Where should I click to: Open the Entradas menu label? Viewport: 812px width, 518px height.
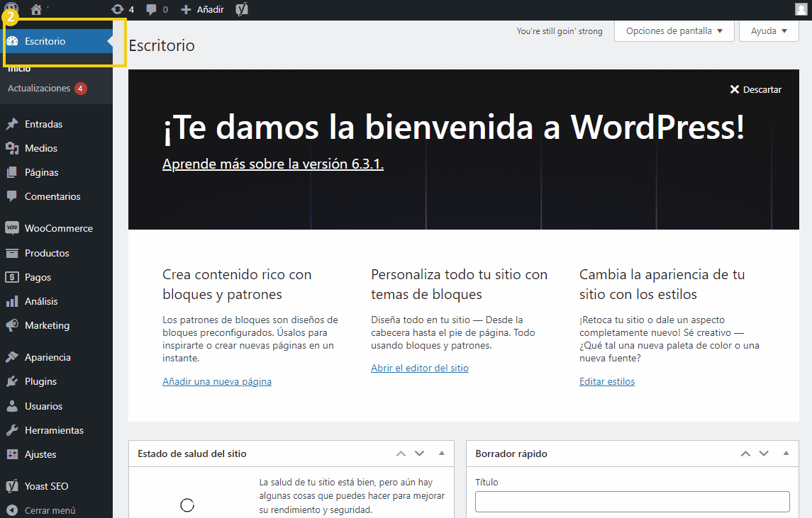[x=43, y=124]
